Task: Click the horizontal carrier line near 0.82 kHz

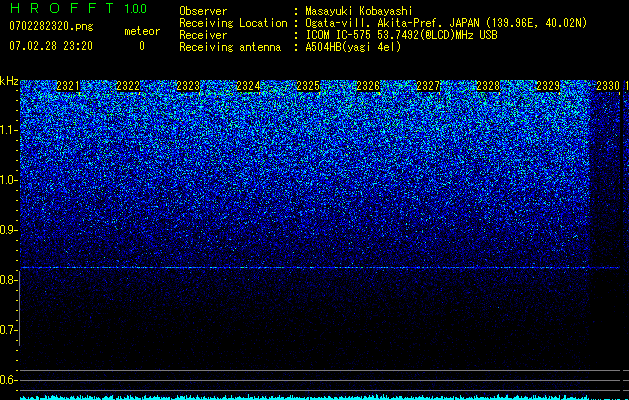Action: pyautogui.click(x=320, y=267)
